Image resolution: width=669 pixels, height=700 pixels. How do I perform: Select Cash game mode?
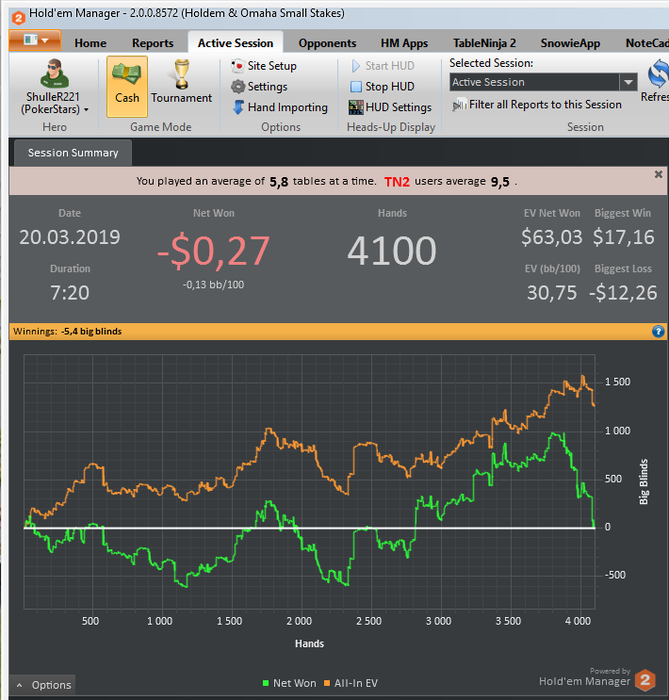click(x=127, y=87)
